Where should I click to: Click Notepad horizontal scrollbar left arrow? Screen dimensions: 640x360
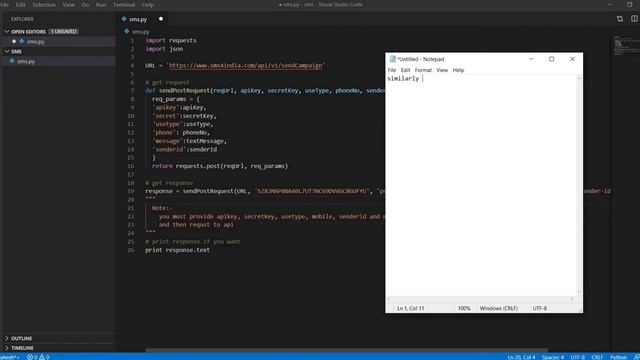(389, 299)
